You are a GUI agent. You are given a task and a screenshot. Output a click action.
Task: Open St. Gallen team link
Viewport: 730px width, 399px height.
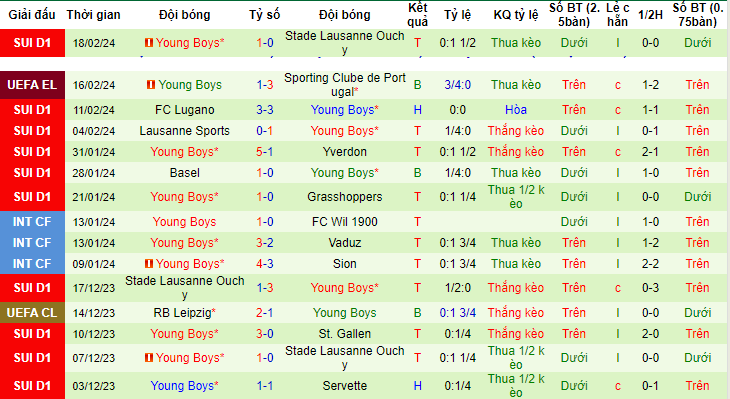click(345, 334)
